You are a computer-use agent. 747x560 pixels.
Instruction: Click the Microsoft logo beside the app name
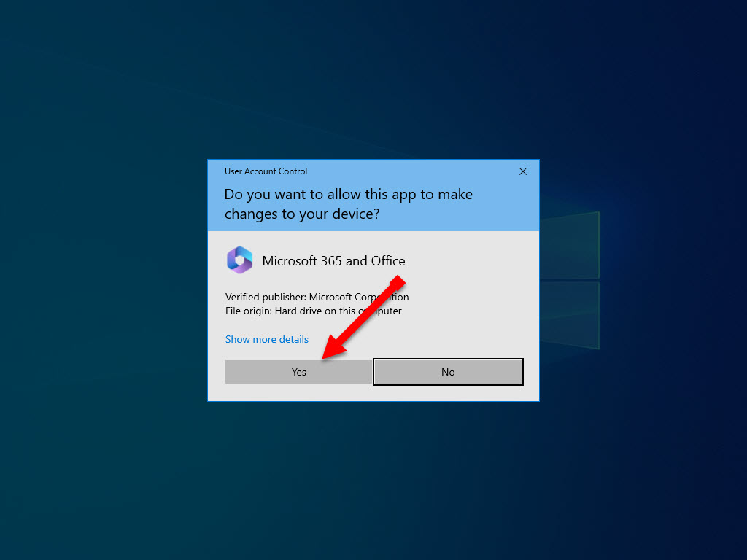[x=240, y=260]
